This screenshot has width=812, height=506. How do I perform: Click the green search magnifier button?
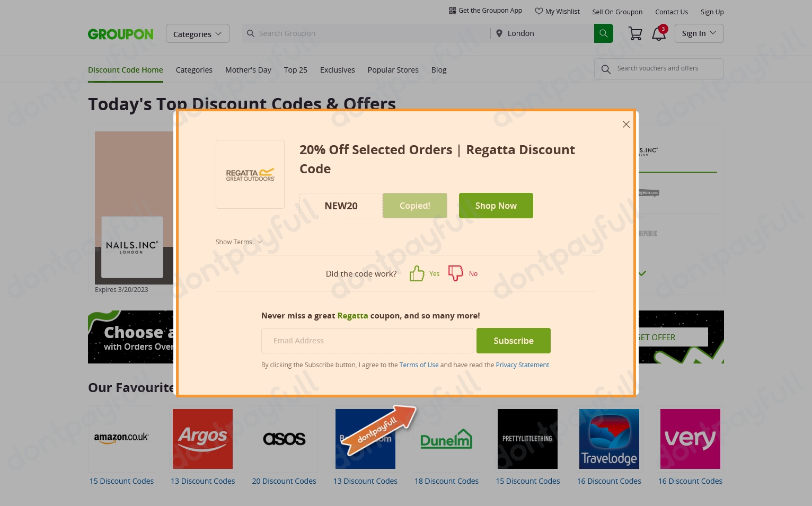[603, 33]
